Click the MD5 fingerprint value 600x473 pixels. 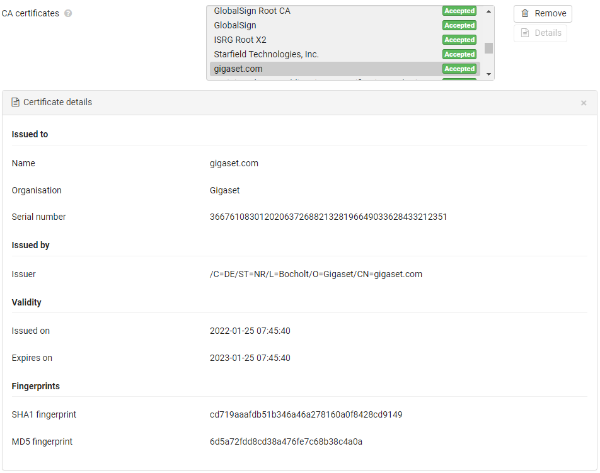[286, 442]
